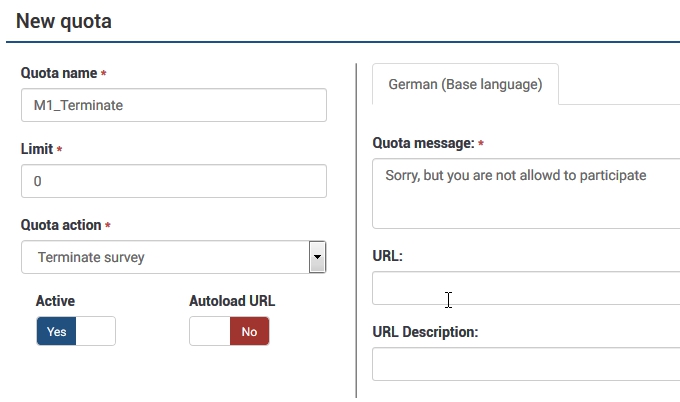Click the "URL:" label
This screenshot has width=680, height=402.
(x=387, y=256)
